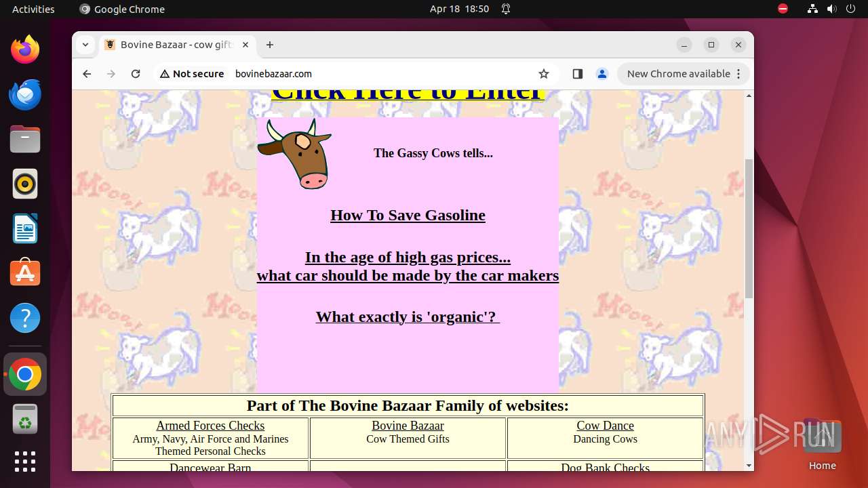
Task: Open the notification bell in the top bar
Action: 506,9
